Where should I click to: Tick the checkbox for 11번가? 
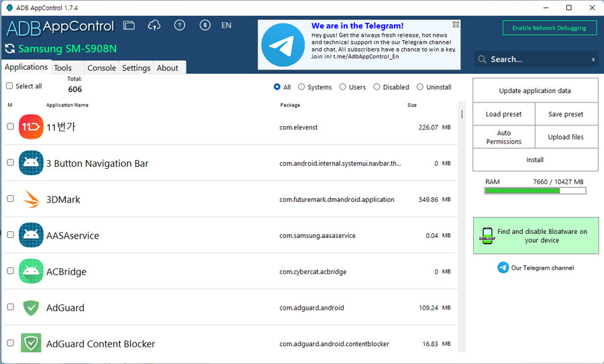[x=10, y=126]
